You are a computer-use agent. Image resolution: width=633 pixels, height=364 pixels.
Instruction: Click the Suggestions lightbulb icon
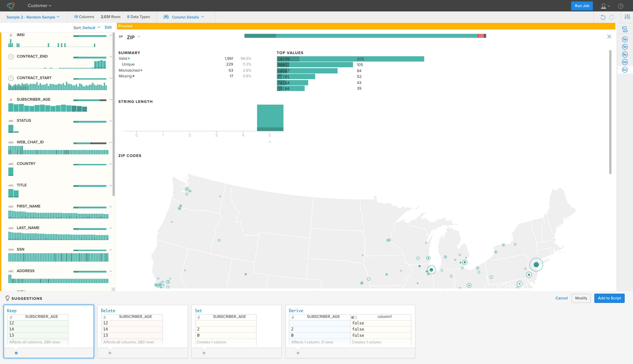coord(7,298)
